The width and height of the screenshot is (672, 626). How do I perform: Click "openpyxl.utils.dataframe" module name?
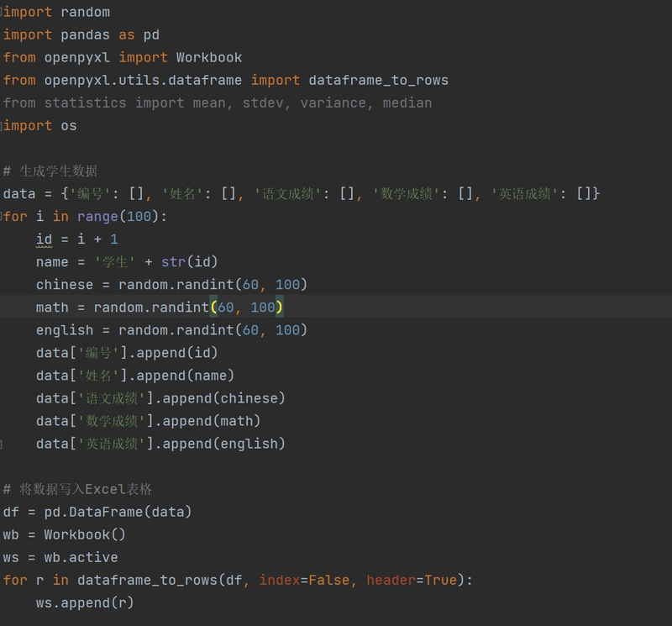tap(143, 80)
